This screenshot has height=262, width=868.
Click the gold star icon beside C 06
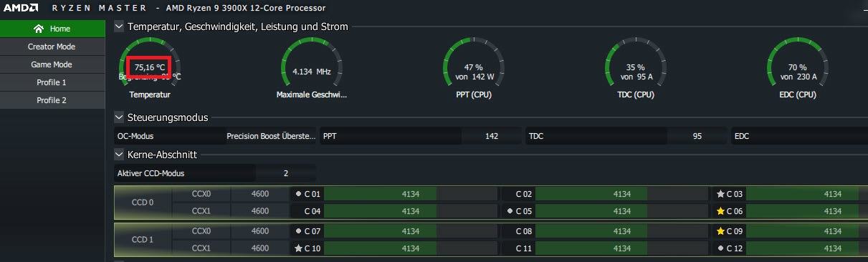coord(720,211)
